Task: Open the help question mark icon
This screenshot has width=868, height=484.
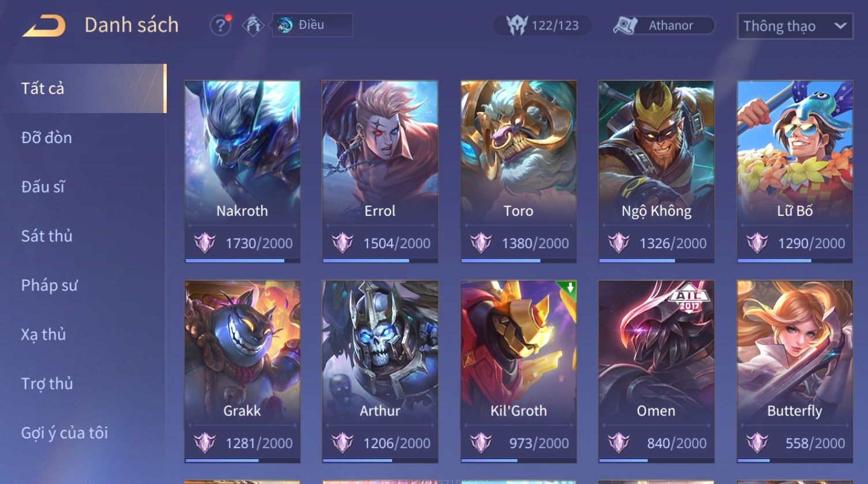Action: click(220, 25)
